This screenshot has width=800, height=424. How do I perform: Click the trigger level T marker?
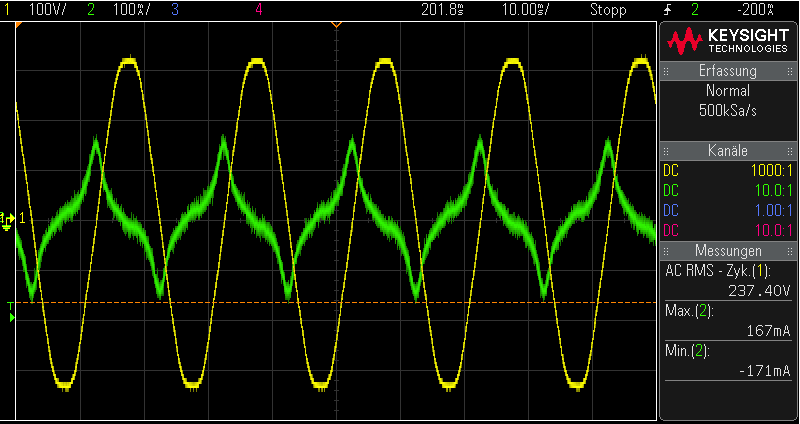(11, 304)
